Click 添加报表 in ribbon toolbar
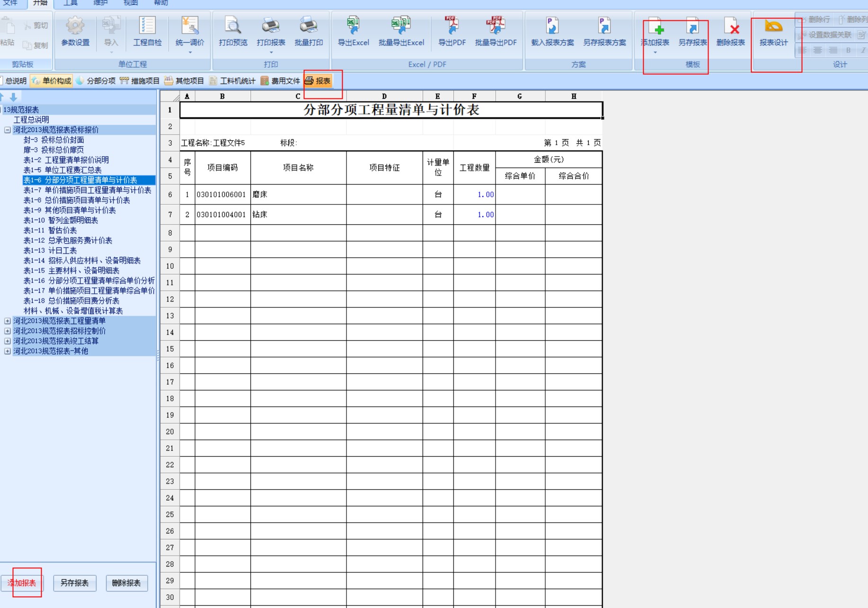868x608 pixels. (655, 32)
